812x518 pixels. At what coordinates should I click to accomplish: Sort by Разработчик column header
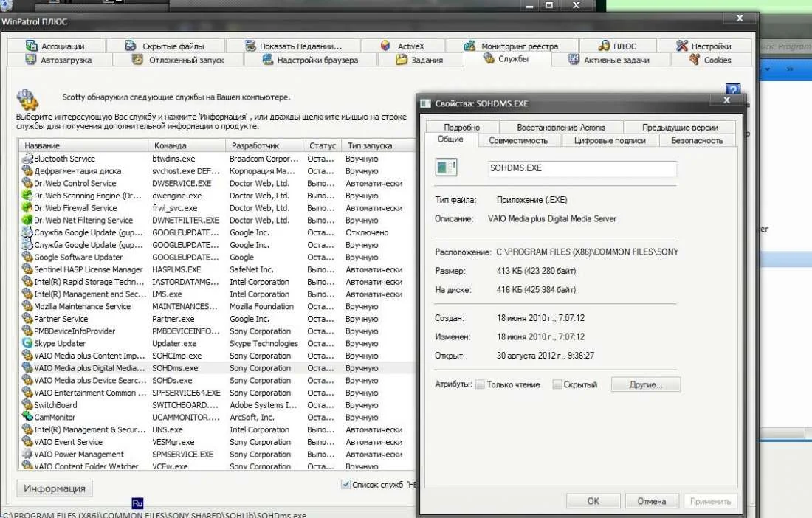click(264, 145)
